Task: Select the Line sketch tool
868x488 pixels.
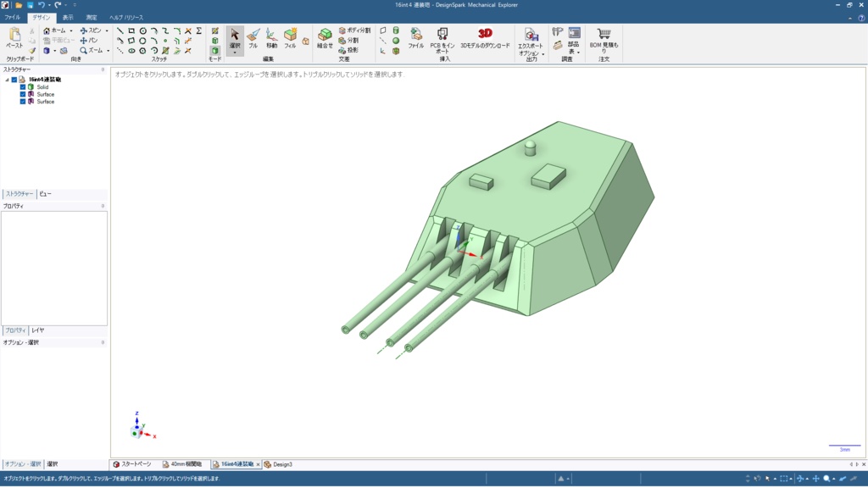Action: 120,31
